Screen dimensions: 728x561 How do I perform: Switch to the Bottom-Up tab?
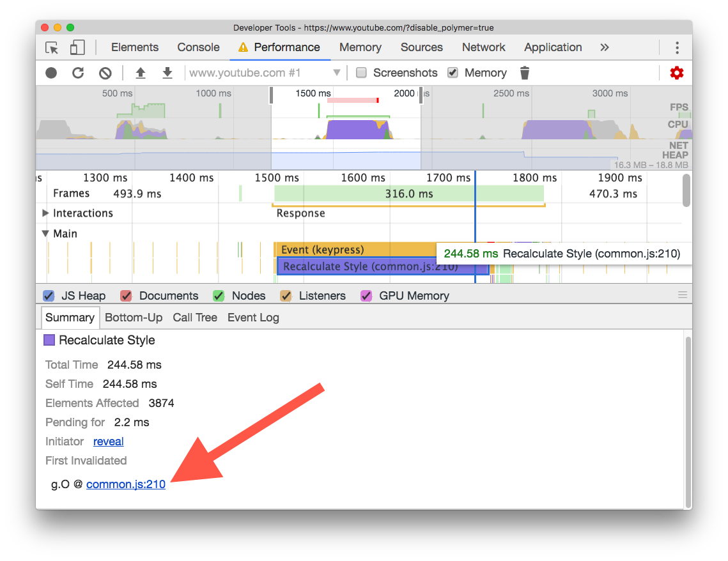(134, 318)
